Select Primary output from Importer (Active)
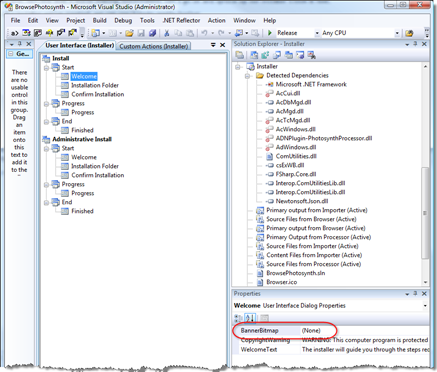 point(317,210)
